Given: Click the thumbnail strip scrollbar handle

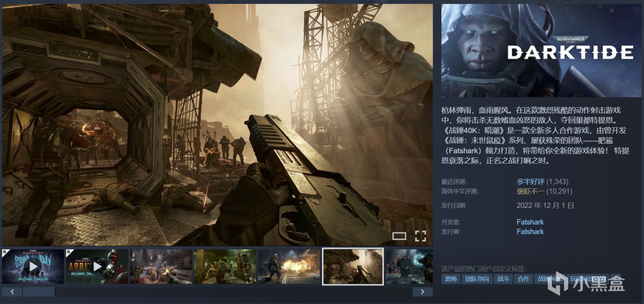Looking at the screenshot, I should (39, 291).
